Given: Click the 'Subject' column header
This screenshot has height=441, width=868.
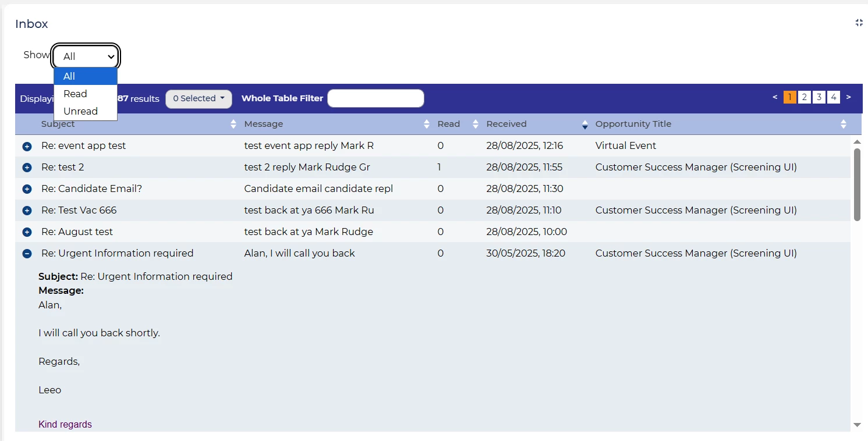Looking at the screenshot, I should coord(58,124).
